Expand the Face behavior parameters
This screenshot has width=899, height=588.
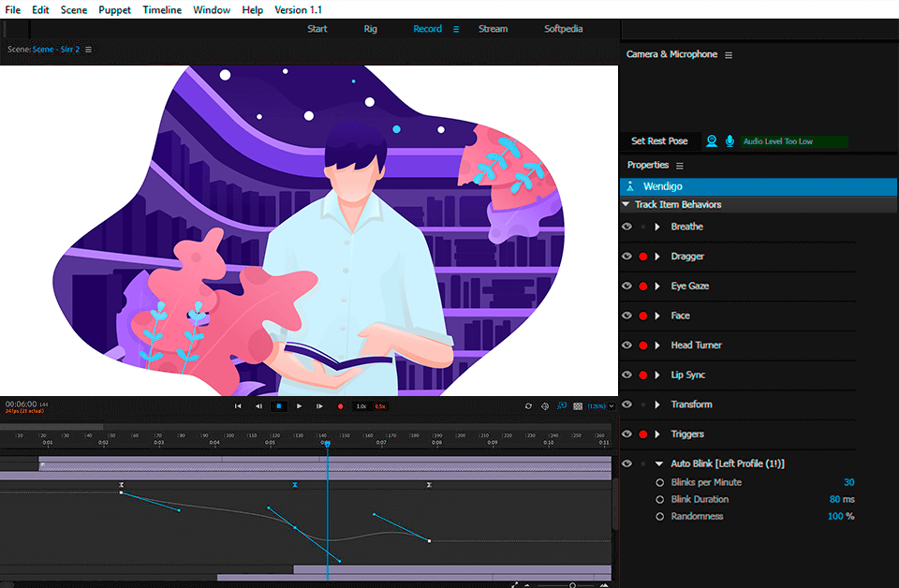[657, 316]
